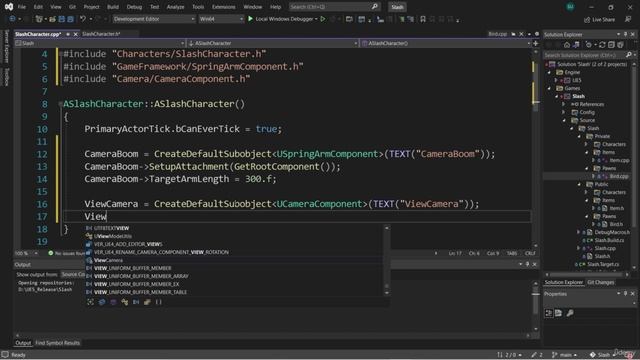Image resolution: width=640 pixels, height=360 pixels.
Task: Open the Development Editor configuration dropdown
Action: (x=153, y=19)
